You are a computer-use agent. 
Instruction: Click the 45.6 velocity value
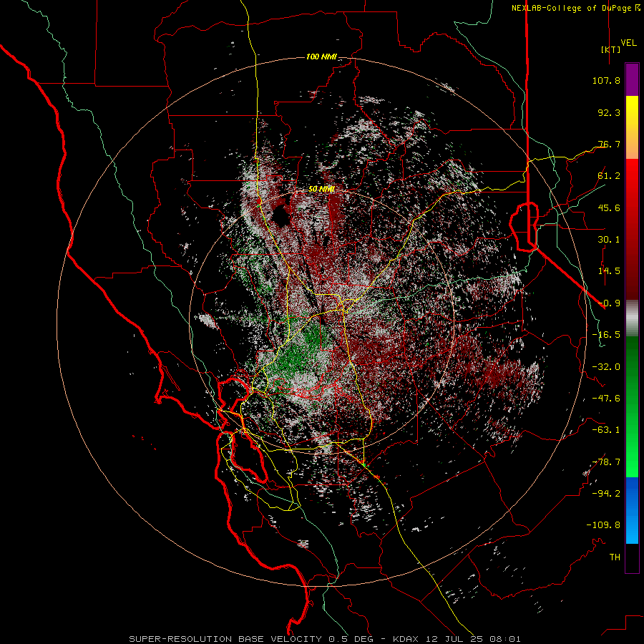pos(609,208)
